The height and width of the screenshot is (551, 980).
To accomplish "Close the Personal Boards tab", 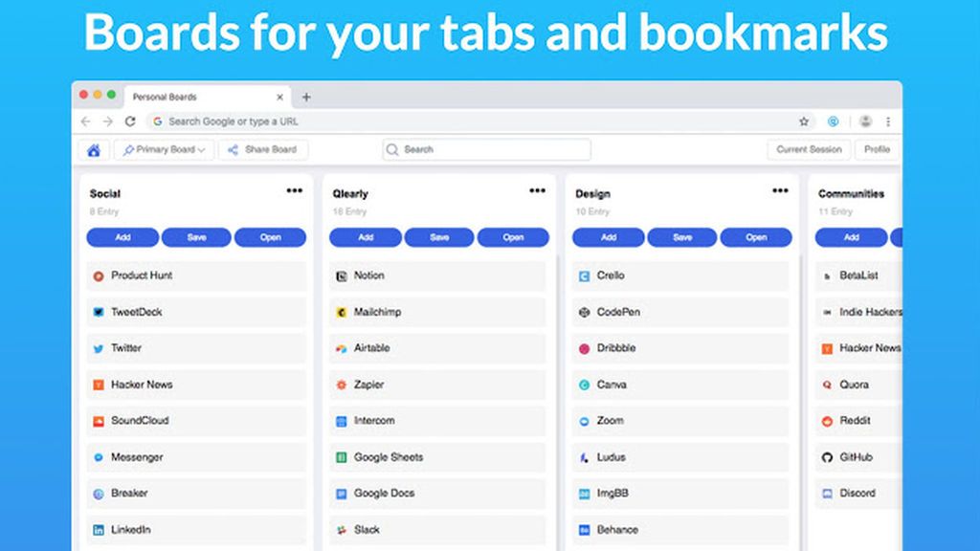I will tap(280, 97).
